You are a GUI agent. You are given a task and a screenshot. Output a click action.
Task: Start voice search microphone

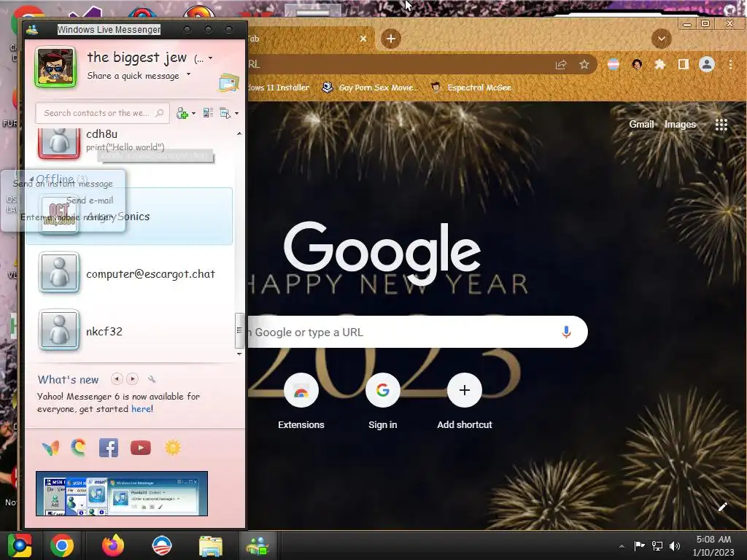[x=566, y=332]
